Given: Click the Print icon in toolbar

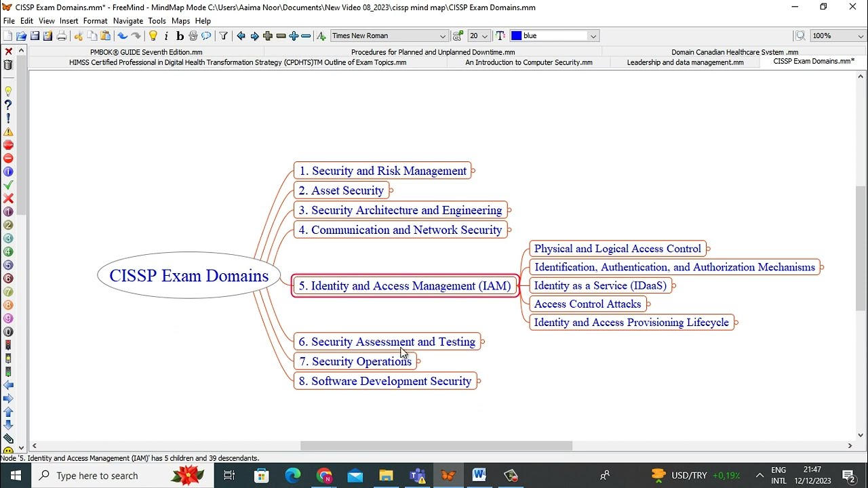Looking at the screenshot, I should coord(62,36).
